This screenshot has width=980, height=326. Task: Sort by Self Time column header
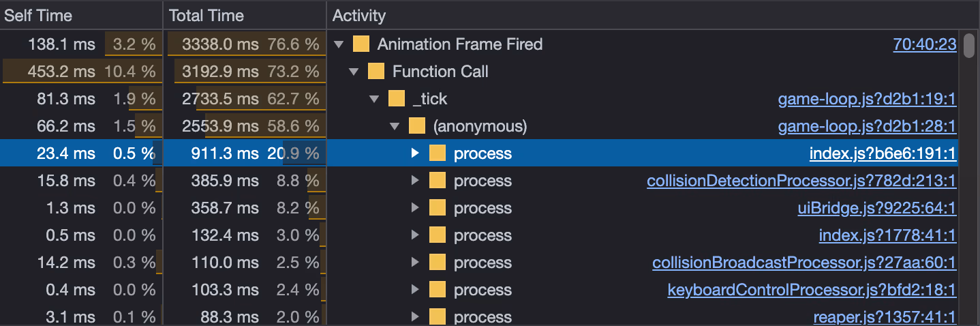coord(38,16)
